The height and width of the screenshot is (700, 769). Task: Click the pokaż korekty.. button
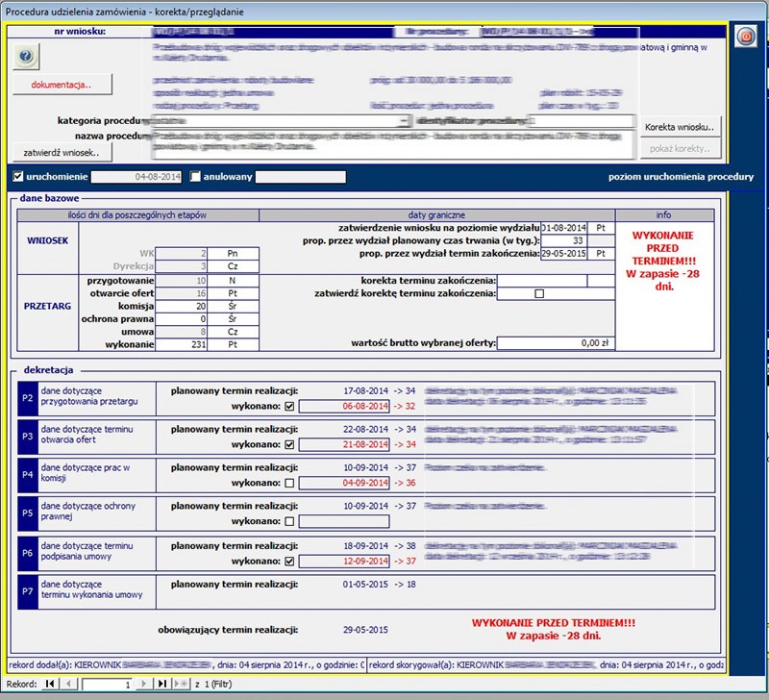tap(680, 149)
